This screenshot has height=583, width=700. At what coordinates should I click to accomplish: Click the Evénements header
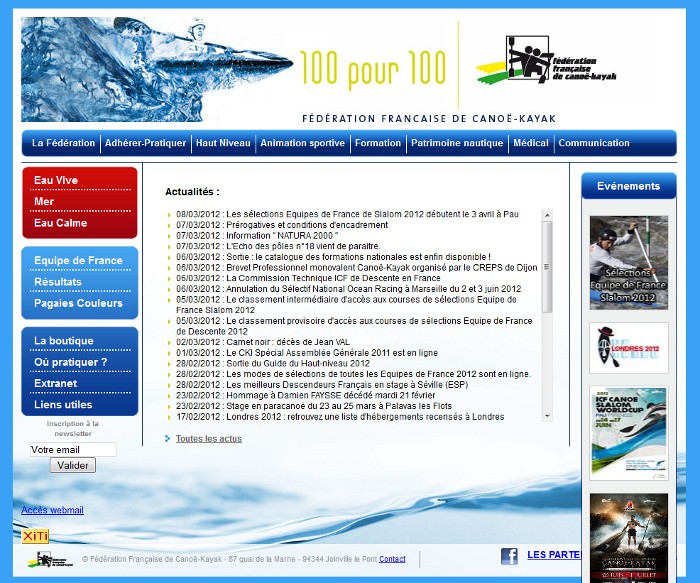click(629, 186)
